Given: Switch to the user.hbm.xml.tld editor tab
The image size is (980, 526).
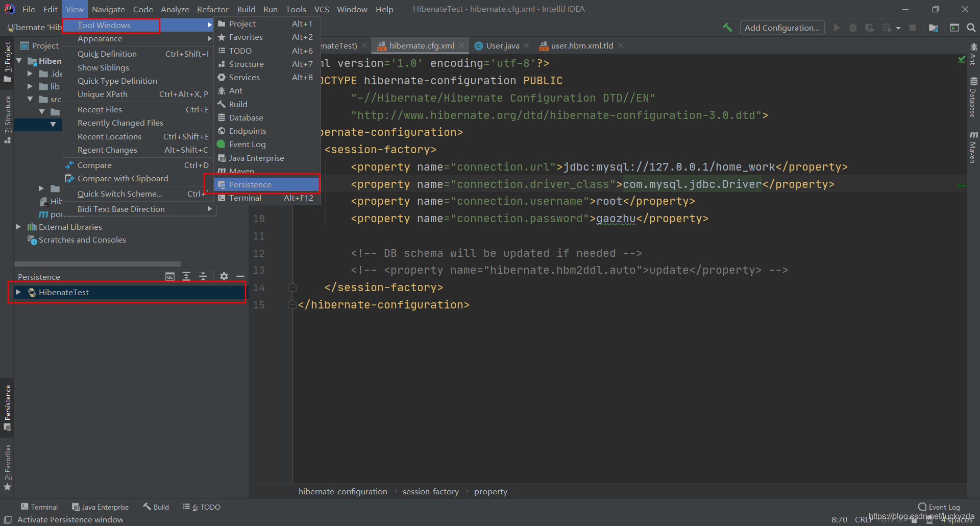Looking at the screenshot, I should point(582,45).
